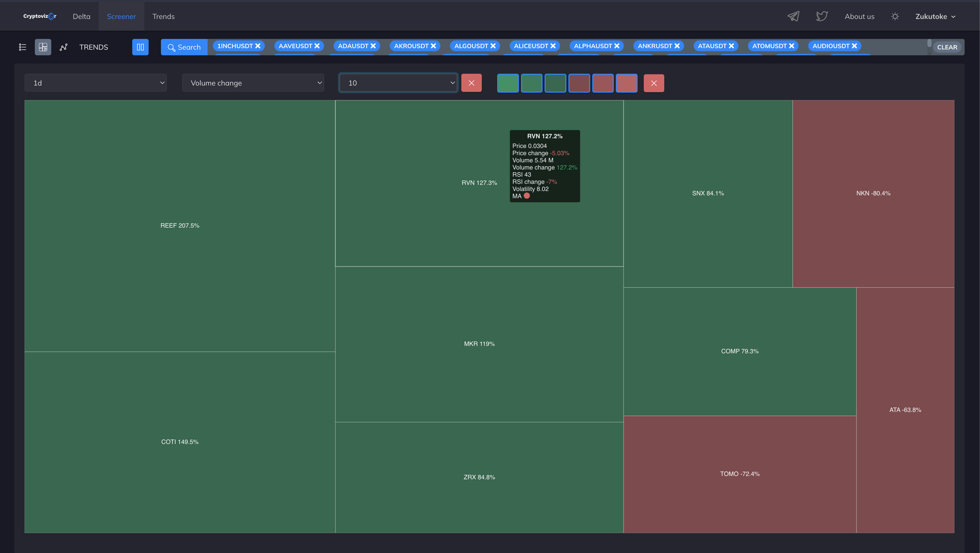Pick the brightest green color swatch
Screen dimensions: 980x553
[508, 83]
